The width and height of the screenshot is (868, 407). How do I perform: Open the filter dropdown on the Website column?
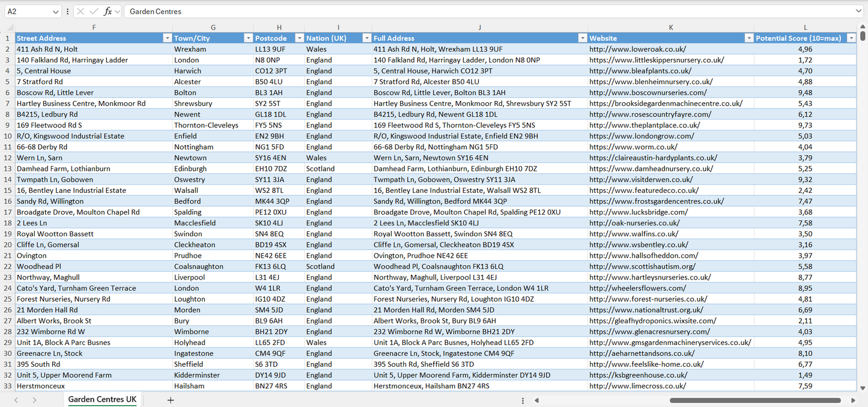coord(748,37)
